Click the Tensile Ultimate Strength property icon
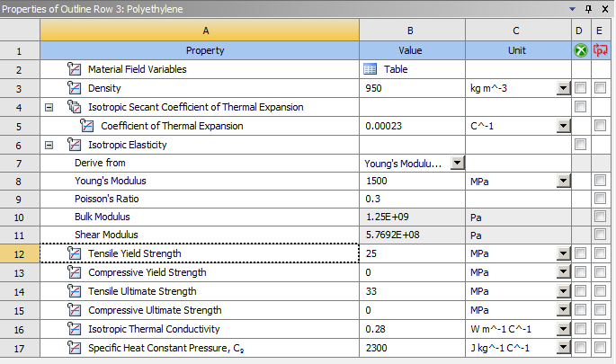 (75, 291)
